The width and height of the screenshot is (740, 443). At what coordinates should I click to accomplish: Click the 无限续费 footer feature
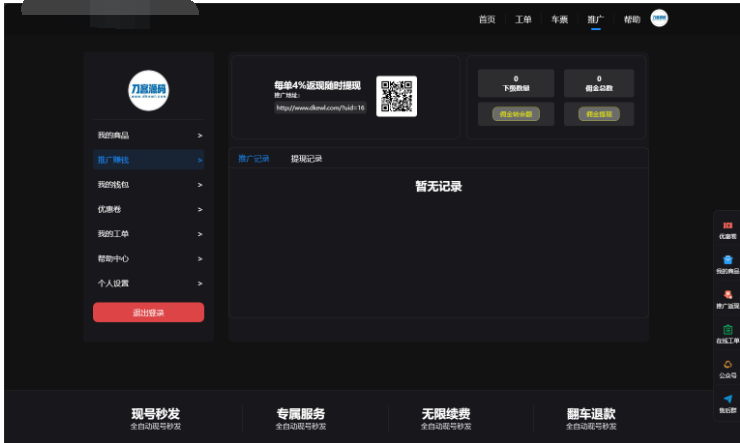[446, 418]
